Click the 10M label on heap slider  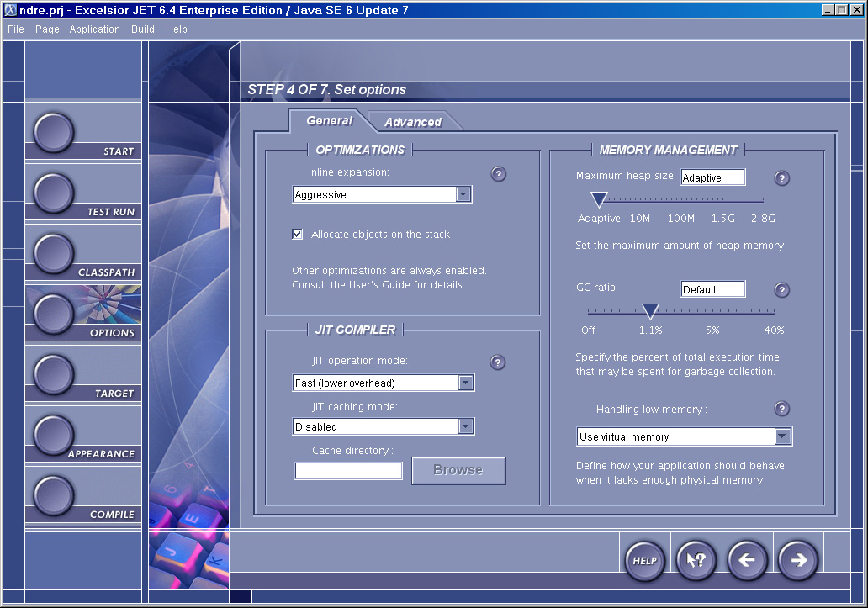point(640,219)
